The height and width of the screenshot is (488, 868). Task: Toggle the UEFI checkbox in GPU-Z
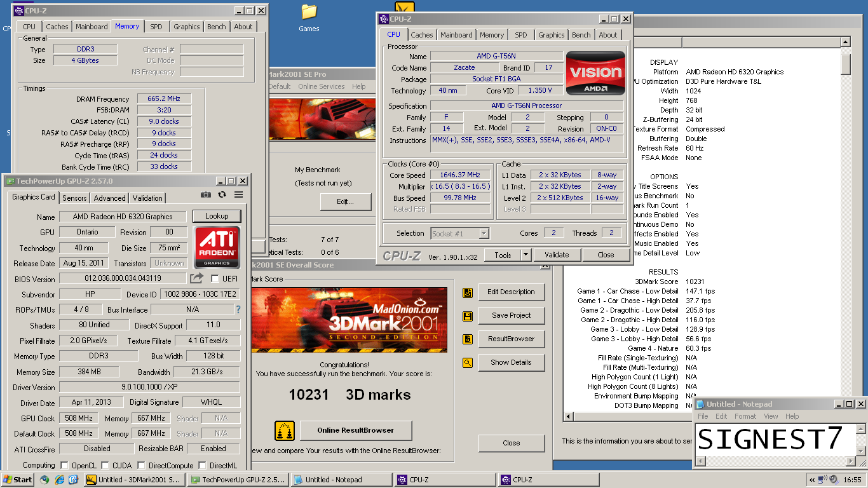coord(215,278)
